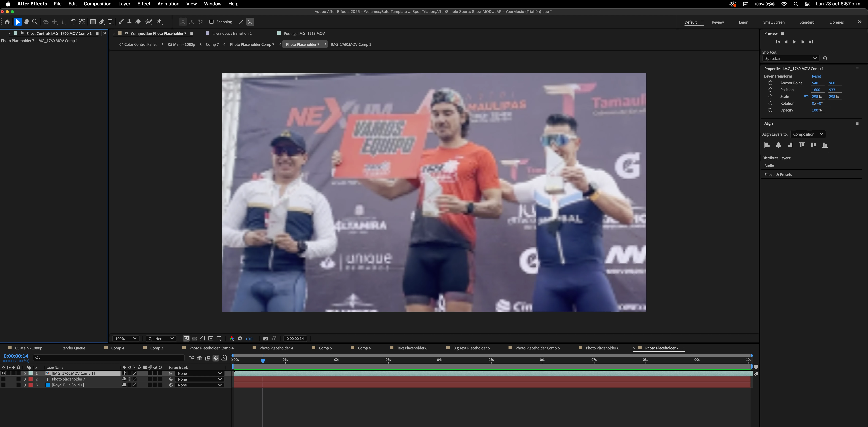Image resolution: width=868 pixels, height=427 pixels.
Task: Switch to the Photo Placeholder 6 timeline tab
Action: click(602, 348)
